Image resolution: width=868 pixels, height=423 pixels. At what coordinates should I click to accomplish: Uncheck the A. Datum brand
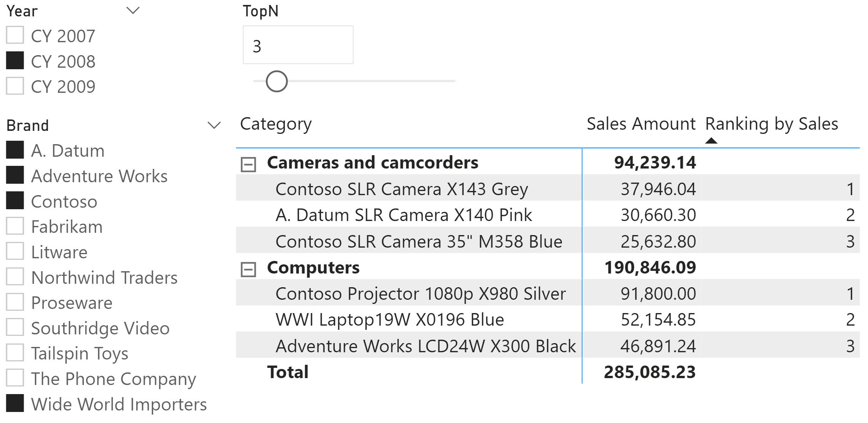[x=15, y=150]
